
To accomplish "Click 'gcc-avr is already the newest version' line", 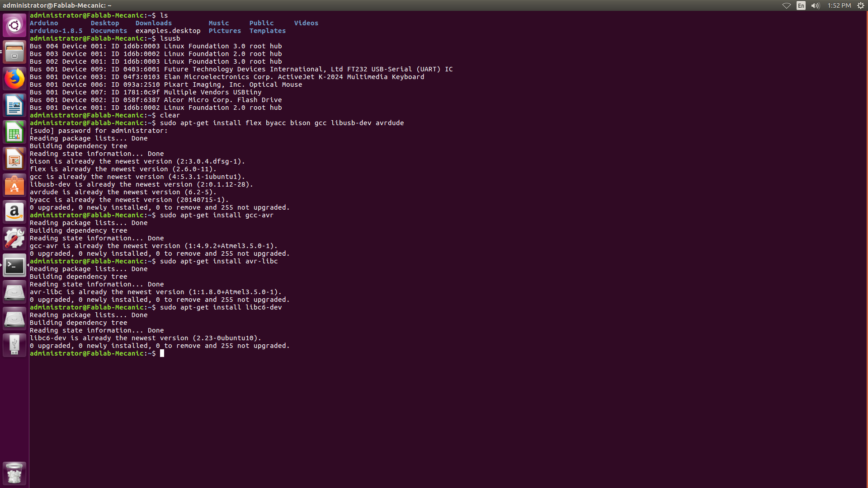I will pos(154,246).
